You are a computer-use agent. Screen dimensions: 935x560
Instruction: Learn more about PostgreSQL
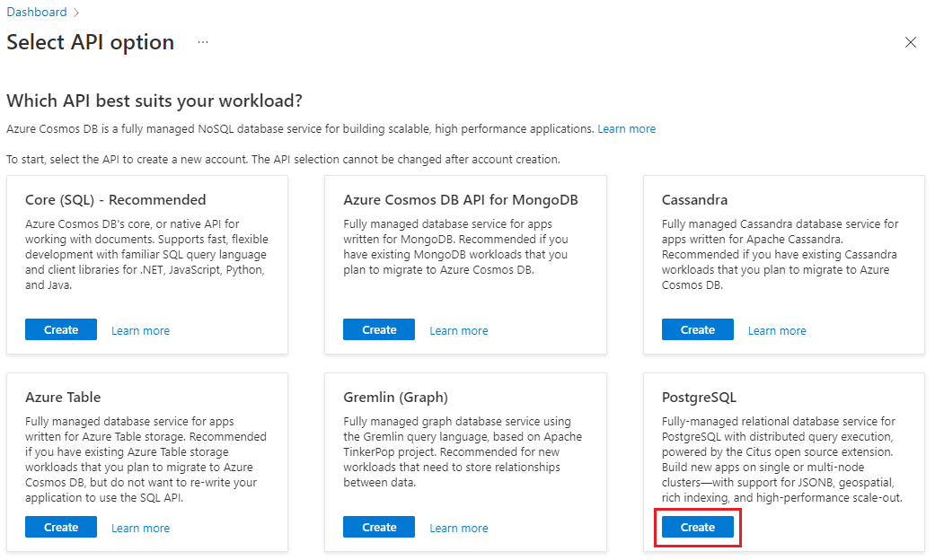point(777,528)
